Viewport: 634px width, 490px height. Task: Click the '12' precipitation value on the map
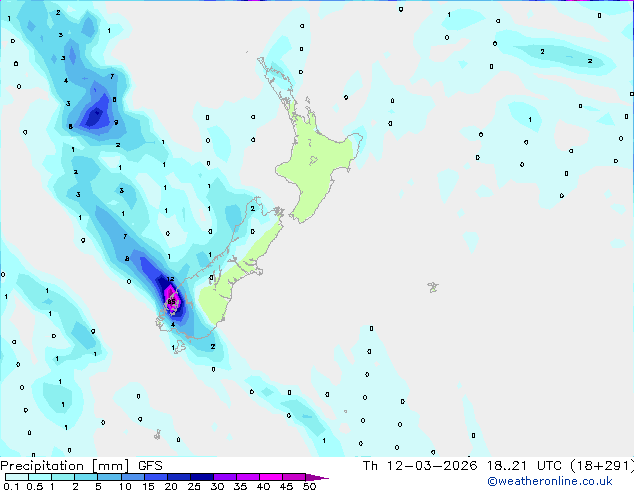171,279
